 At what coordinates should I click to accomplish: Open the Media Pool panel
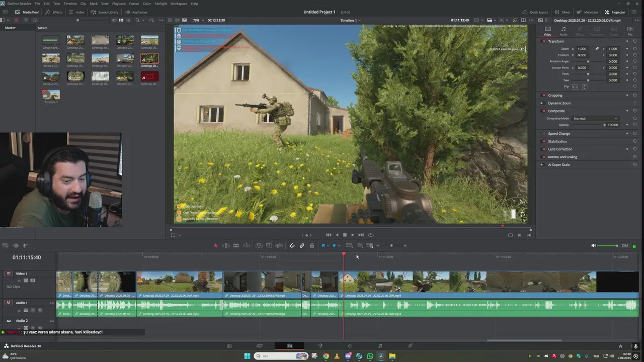click(x=27, y=12)
